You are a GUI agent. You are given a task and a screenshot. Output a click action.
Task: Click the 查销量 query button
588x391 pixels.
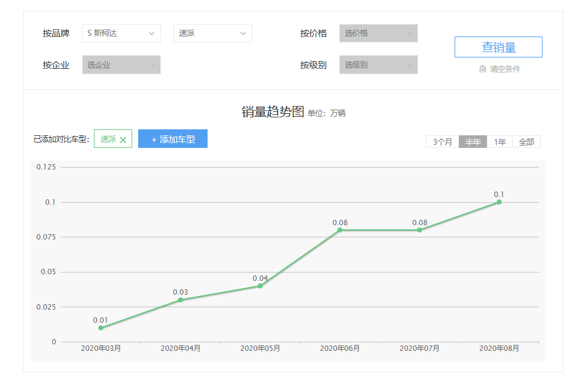click(498, 47)
